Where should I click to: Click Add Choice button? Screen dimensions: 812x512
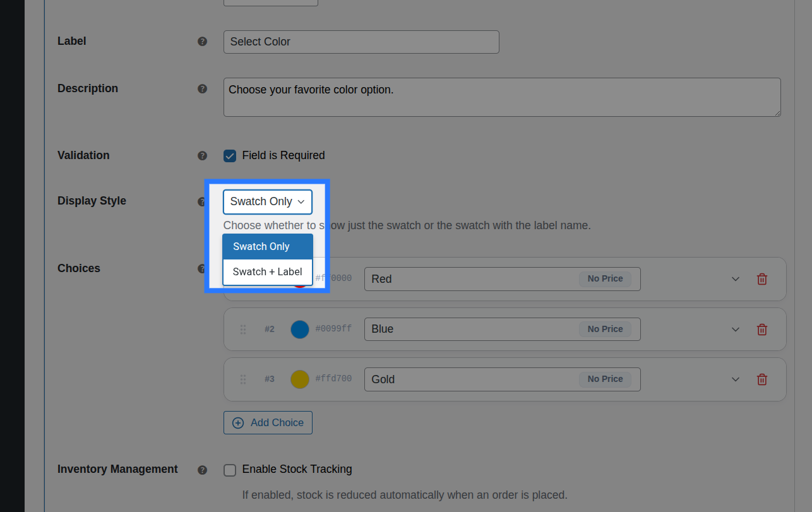tap(268, 423)
